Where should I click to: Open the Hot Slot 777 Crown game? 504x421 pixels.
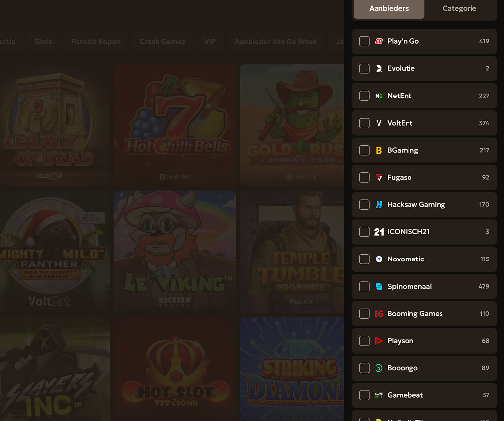click(x=175, y=369)
